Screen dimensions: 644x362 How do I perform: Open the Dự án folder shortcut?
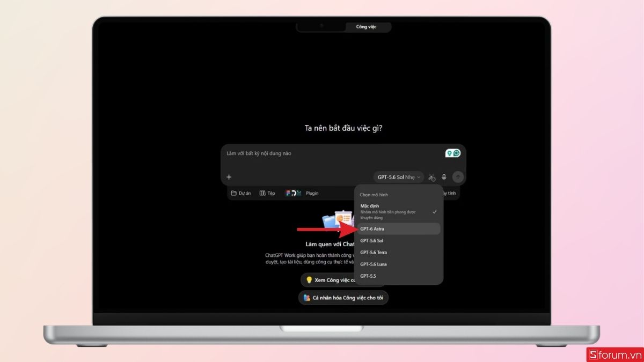pos(241,193)
